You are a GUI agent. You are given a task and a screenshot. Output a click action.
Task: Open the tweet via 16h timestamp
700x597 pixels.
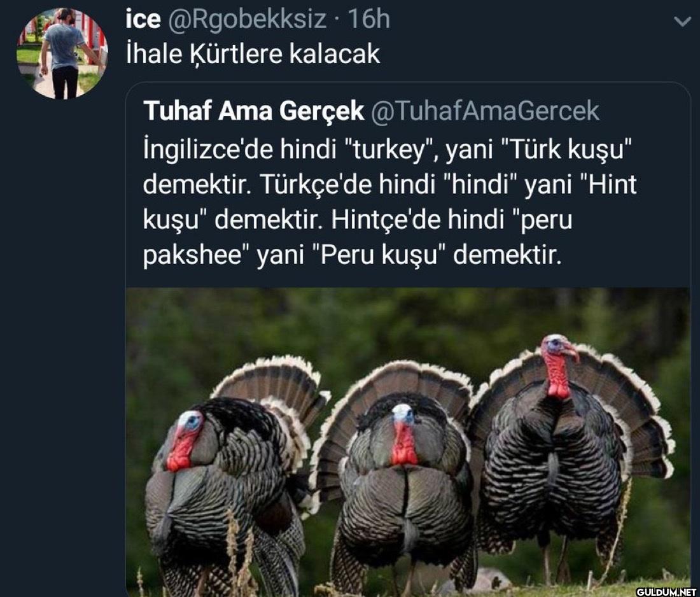click(368, 19)
